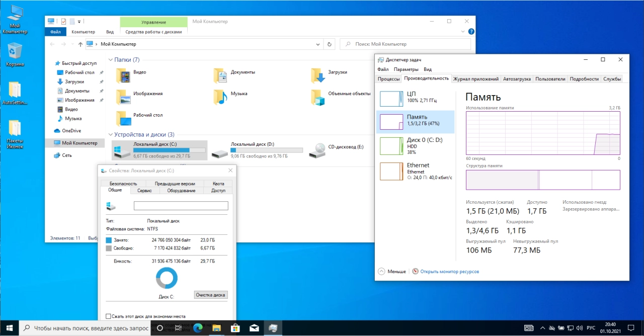Viewport: 644px width, 336px height.
Task: Select the CD-дисковод (E:) drive
Action: tap(337, 149)
